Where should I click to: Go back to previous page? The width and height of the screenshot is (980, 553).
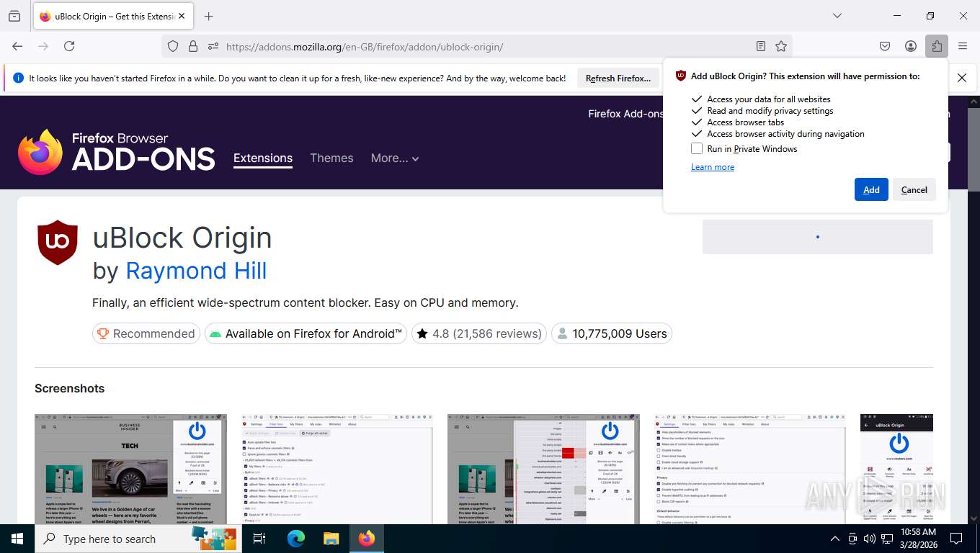(17, 46)
